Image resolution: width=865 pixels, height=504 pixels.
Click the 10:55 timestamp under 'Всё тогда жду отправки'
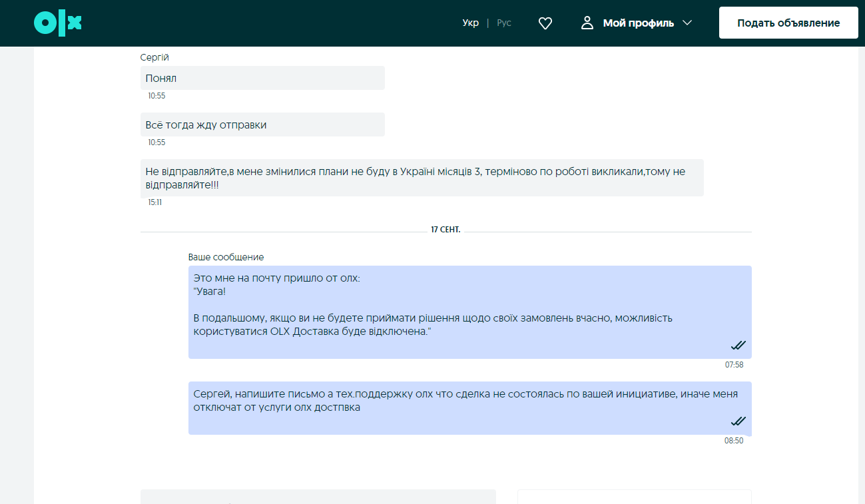(x=156, y=142)
